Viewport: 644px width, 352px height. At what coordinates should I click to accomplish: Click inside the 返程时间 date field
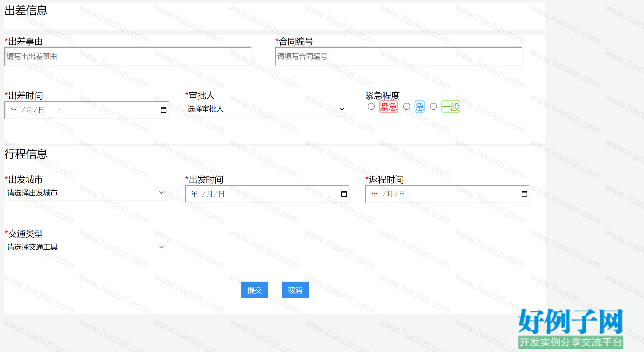coord(447,194)
